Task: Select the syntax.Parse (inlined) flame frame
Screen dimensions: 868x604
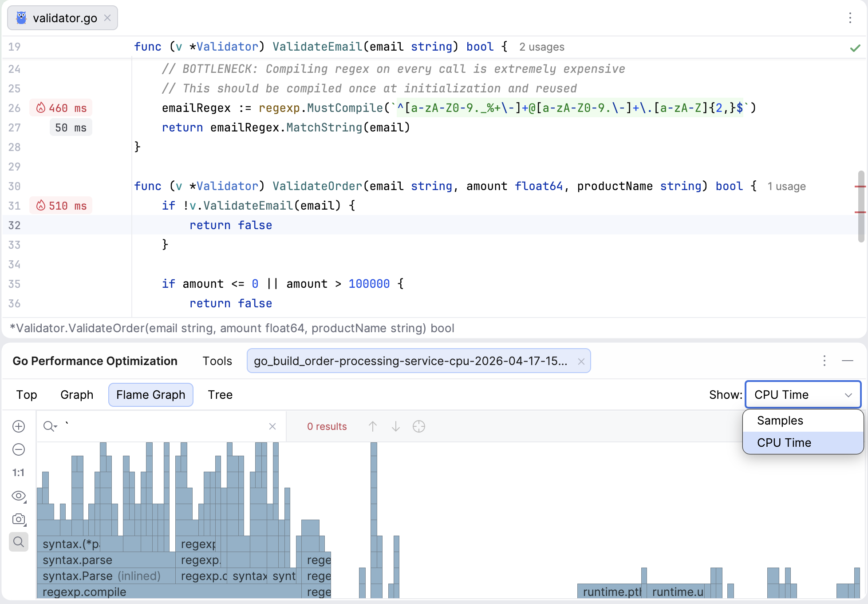Action: click(x=106, y=576)
